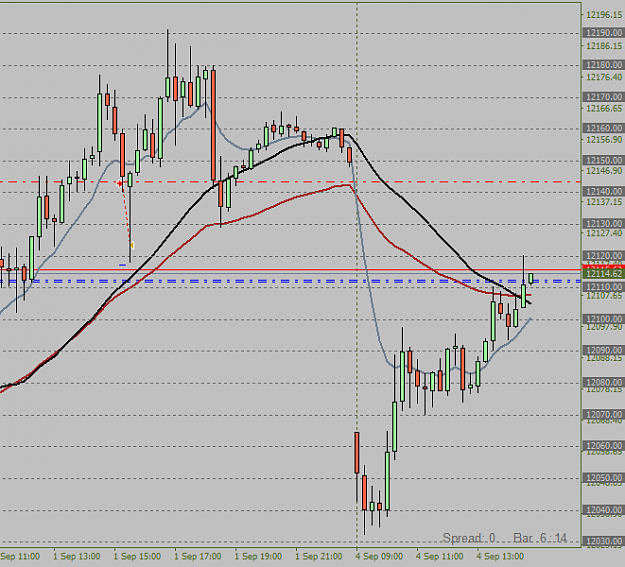This screenshot has height=567, width=625.
Task: Click the 12150.00 price level label
Action: click(x=603, y=160)
